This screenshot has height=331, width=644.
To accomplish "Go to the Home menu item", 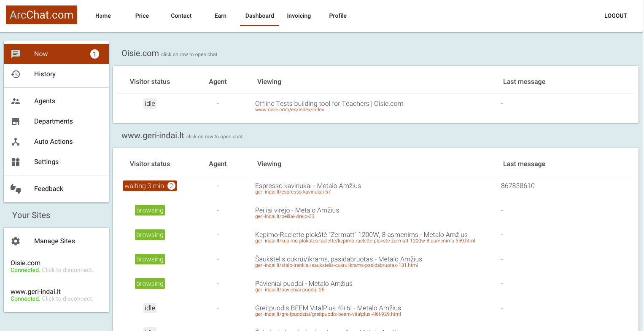I will pos(103,16).
